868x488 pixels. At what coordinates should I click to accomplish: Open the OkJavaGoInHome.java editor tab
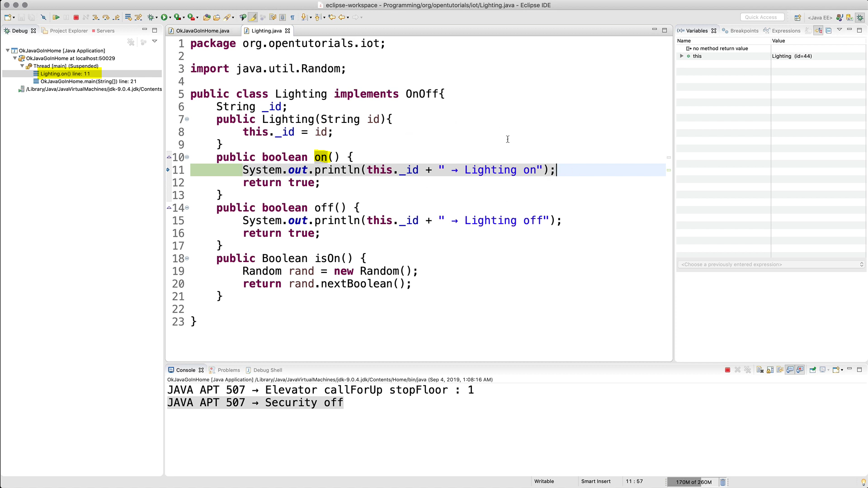[x=202, y=31]
